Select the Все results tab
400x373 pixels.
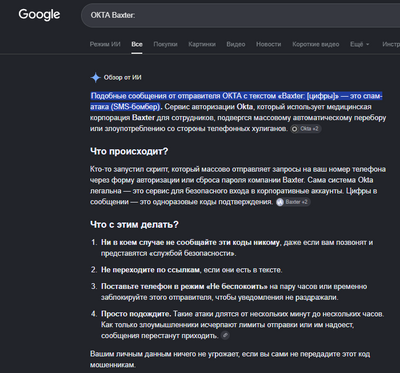pyautogui.click(x=137, y=44)
